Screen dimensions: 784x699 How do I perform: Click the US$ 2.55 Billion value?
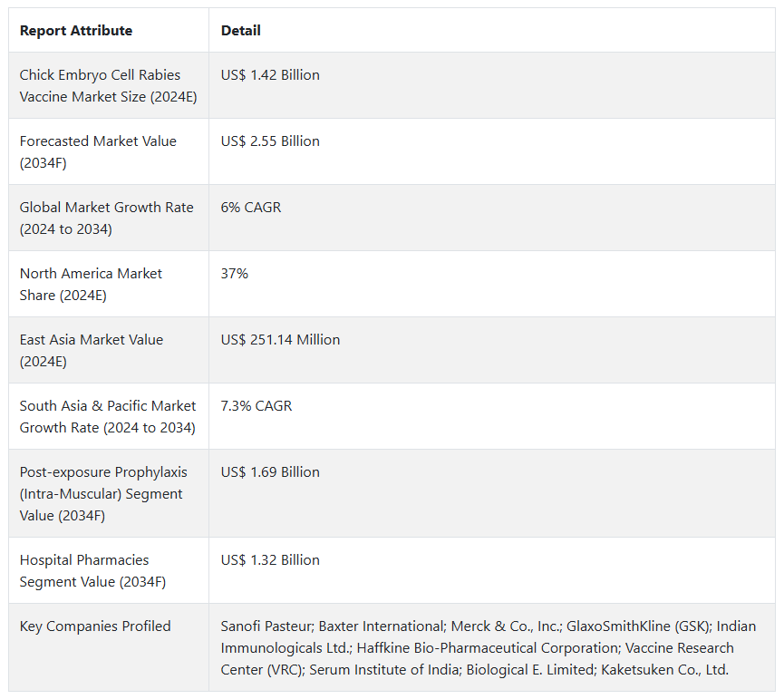270,141
